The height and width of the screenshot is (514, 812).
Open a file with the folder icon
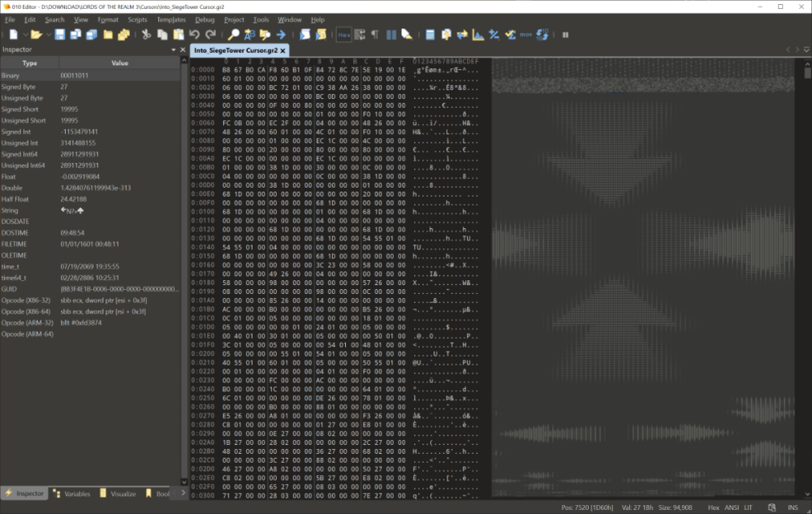36,35
